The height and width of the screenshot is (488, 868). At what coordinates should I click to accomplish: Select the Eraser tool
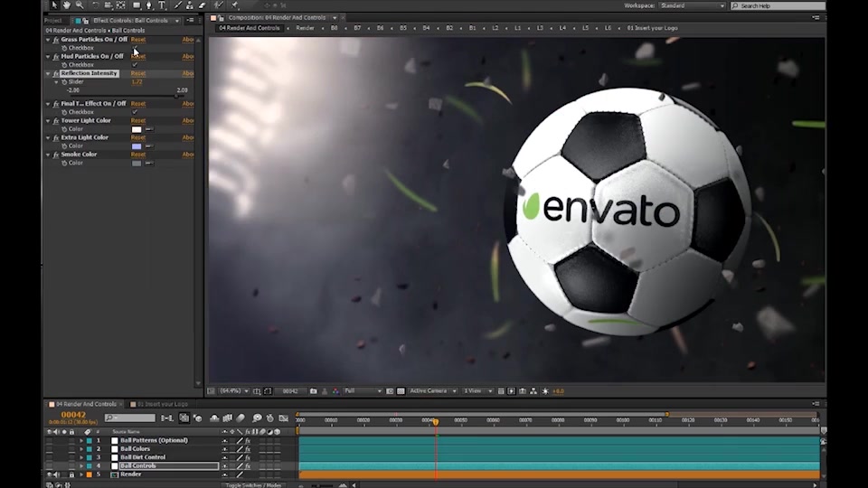(202, 5)
